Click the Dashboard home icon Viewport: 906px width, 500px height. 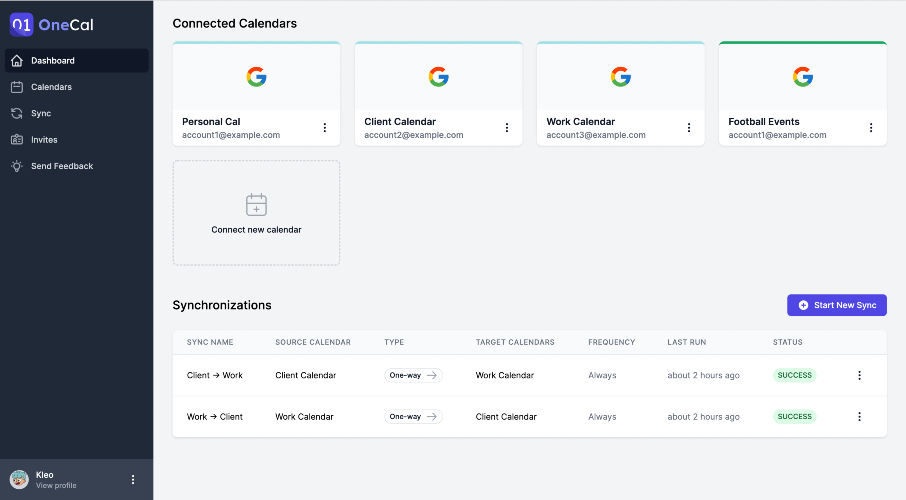click(x=17, y=61)
